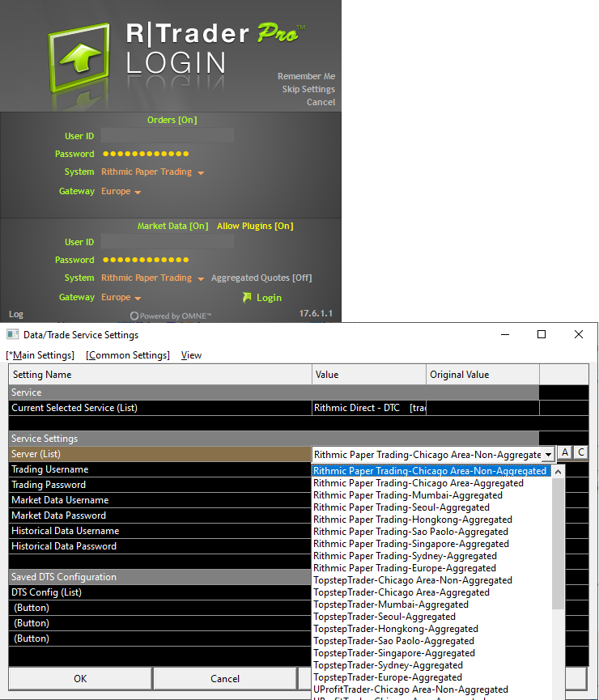Click the Historical Data Password row
This screenshot has width=599, height=700.
(x=160, y=546)
